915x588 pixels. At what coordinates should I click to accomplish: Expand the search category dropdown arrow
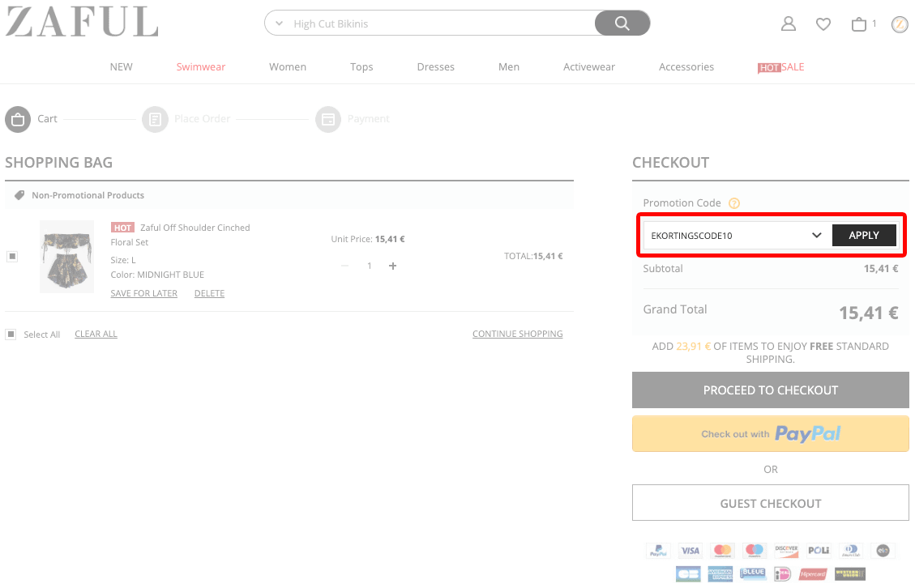(x=279, y=23)
